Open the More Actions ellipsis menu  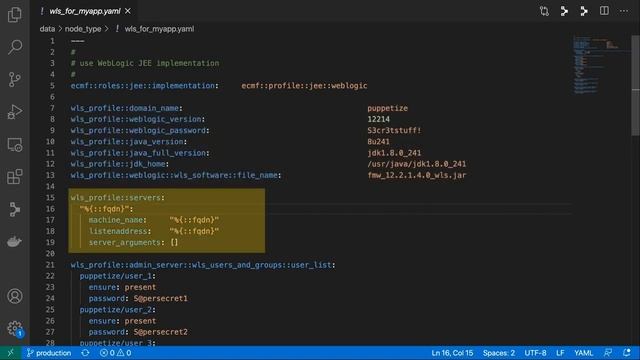click(624, 11)
